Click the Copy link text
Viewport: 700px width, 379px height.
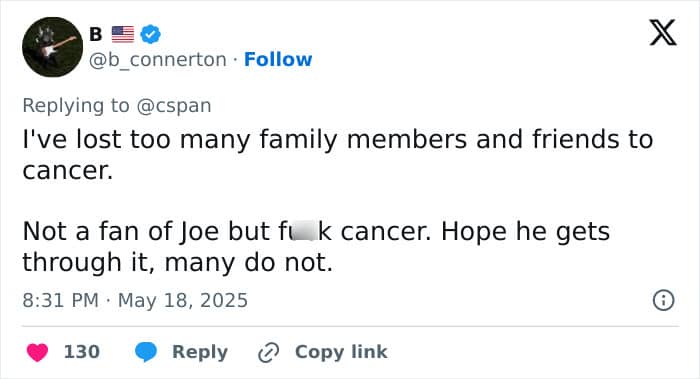341,352
